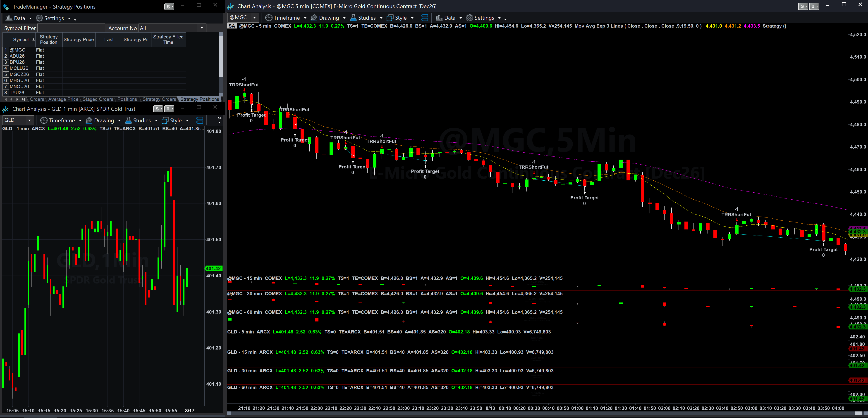Click the Strategy Filled Time column header
The width and height of the screenshot is (868, 418).
(x=168, y=39)
